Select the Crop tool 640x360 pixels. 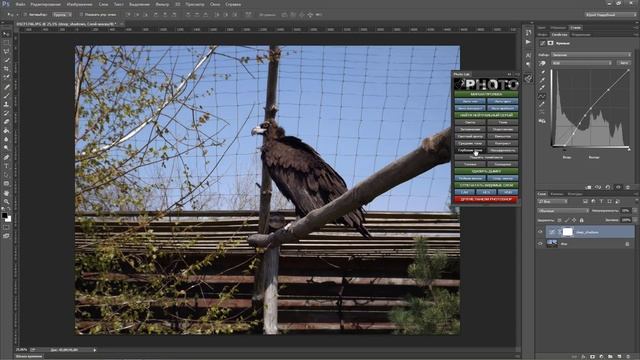pos(6,69)
